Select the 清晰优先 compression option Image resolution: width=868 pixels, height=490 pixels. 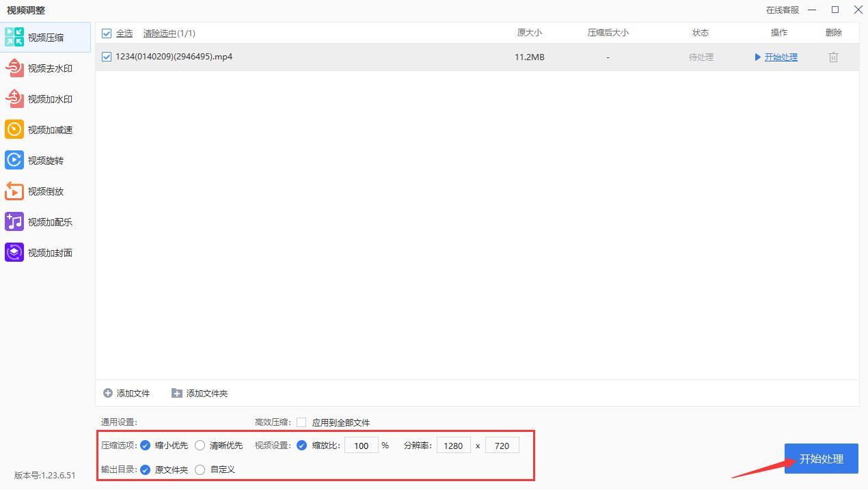pyautogui.click(x=199, y=445)
